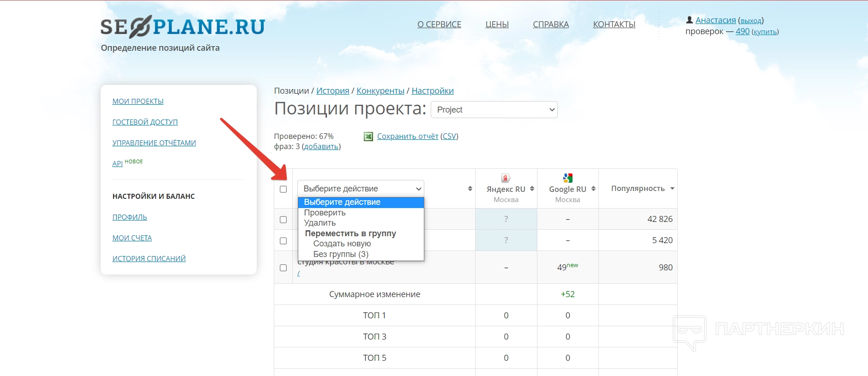868x376 pixels.
Task: Choose Проверить from the action list
Action: 361,213
